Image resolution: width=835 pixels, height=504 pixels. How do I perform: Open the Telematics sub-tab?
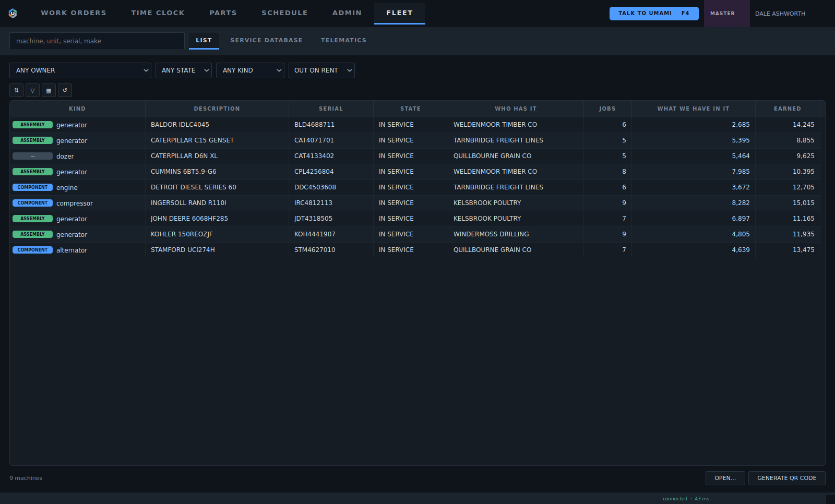[343, 40]
